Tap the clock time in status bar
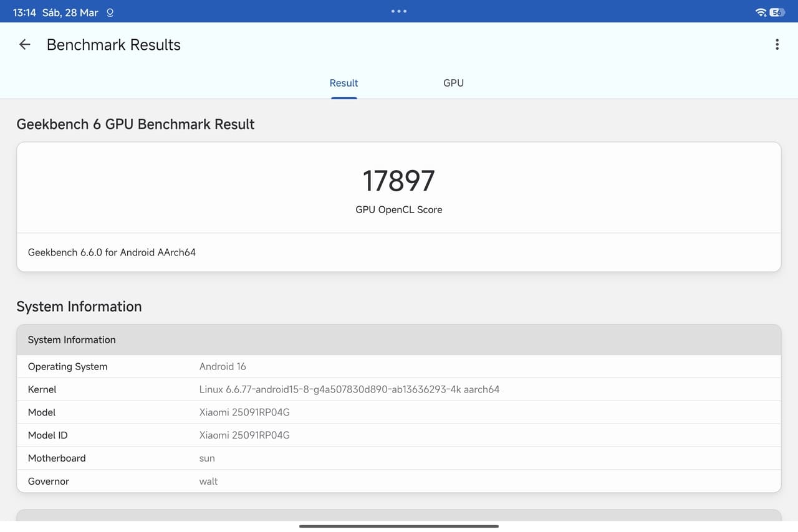The width and height of the screenshot is (798, 532). (24, 12)
